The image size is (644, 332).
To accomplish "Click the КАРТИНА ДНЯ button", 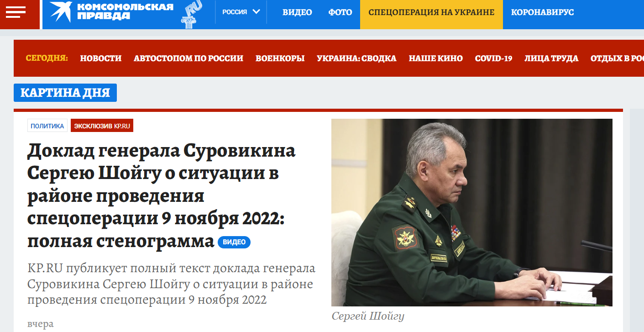I will tap(65, 93).
